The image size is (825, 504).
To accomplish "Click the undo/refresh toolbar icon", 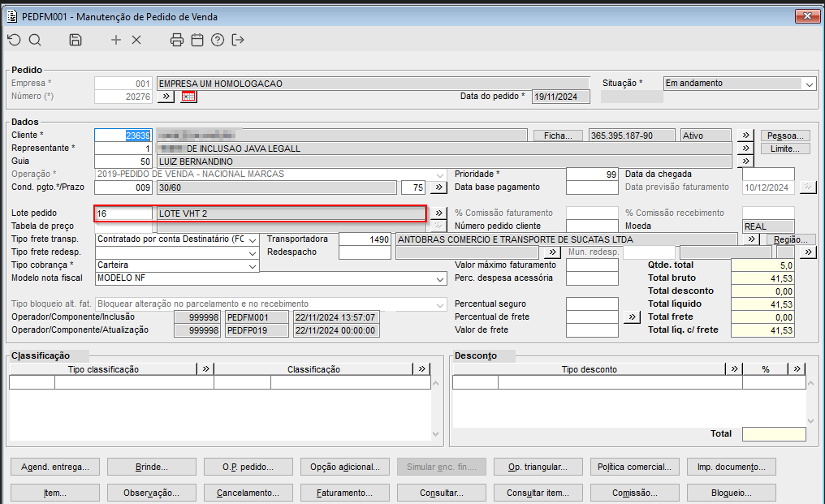I will point(14,40).
